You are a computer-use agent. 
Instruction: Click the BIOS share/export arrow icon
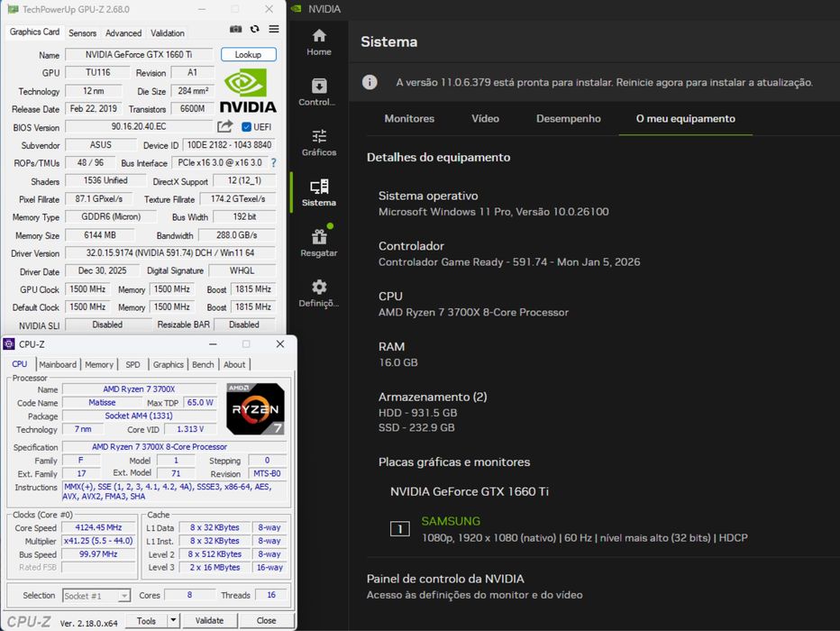(x=225, y=126)
